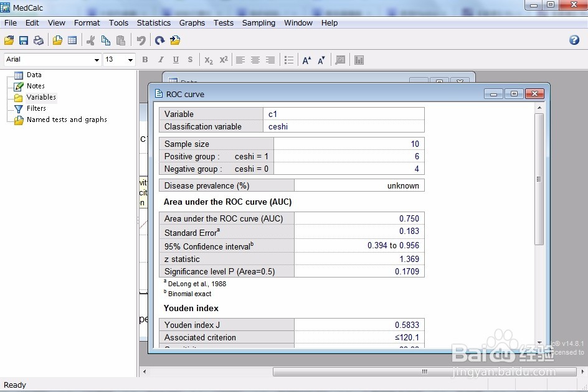Open the View menu
This screenshot has width=588, height=392.
click(57, 23)
